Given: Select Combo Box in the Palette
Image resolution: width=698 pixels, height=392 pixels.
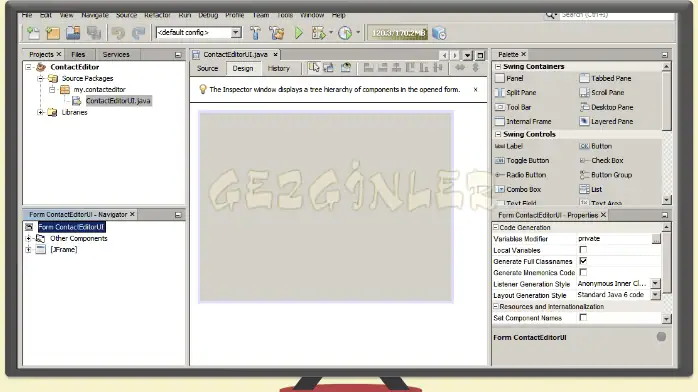Looking at the screenshot, I should click(x=524, y=189).
